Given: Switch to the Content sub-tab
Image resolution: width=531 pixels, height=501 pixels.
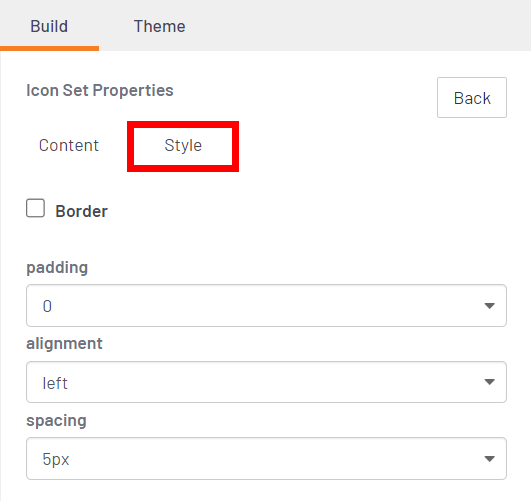Looking at the screenshot, I should [69, 146].
